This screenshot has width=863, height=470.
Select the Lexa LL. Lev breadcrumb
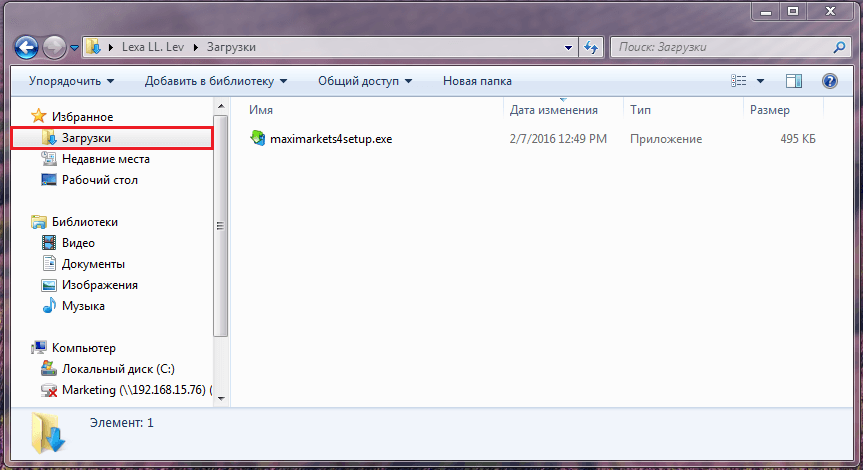click(x=152, y=47)
